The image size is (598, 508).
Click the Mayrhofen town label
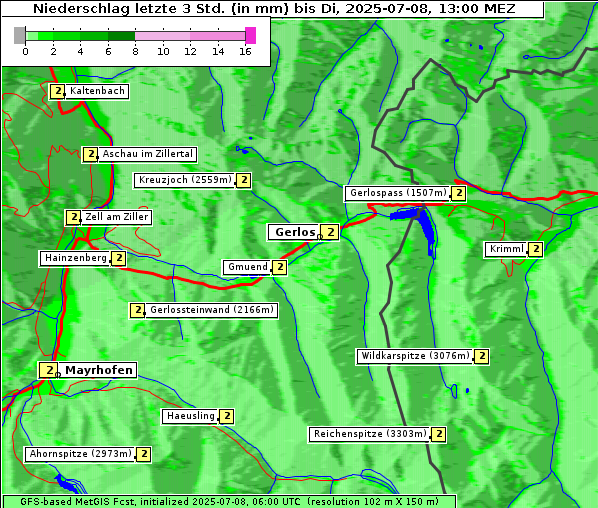pos(98,370)
